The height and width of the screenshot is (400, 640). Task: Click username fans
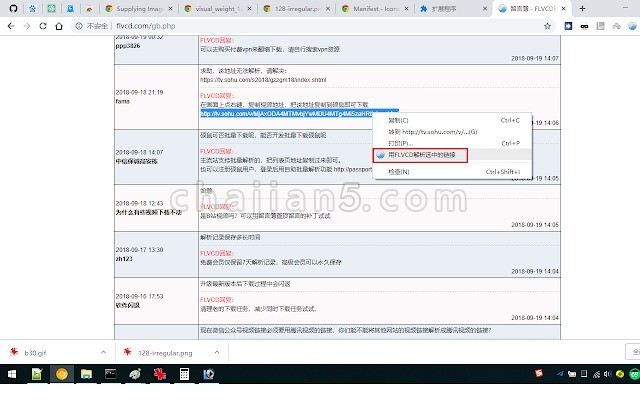click(122, 101)
